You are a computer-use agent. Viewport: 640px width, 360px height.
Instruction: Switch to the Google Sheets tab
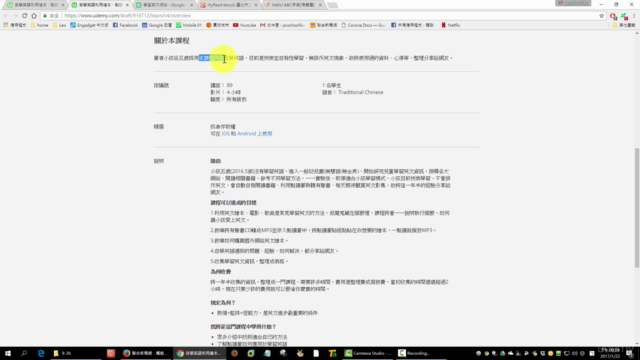(164, 5)
